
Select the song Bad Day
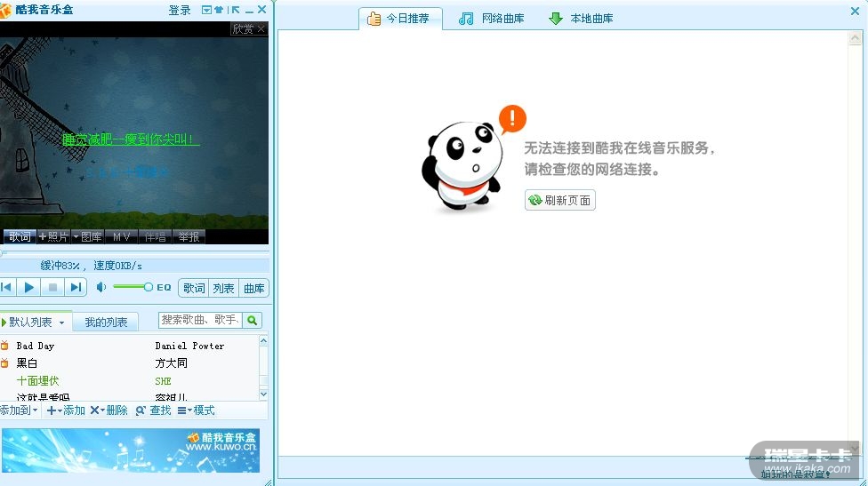[x=36, y=346]
